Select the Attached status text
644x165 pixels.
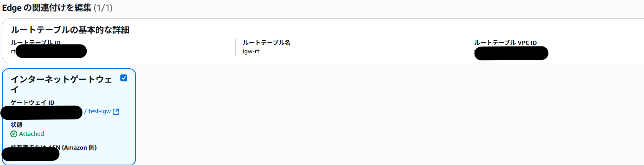click(x=31, y=134)
